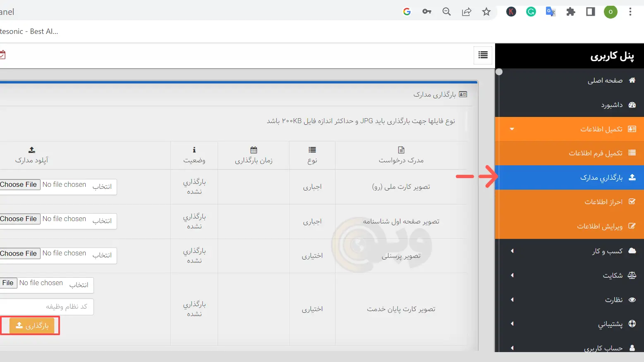644x362 pixels.
Task: Click Choose File for the national card image row
Action: tap(19, 185)
